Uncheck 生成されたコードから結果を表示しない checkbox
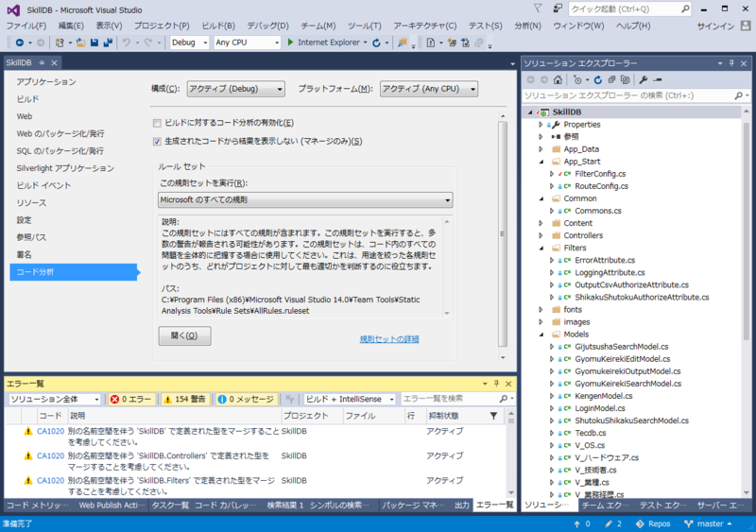 pos(157,142)
